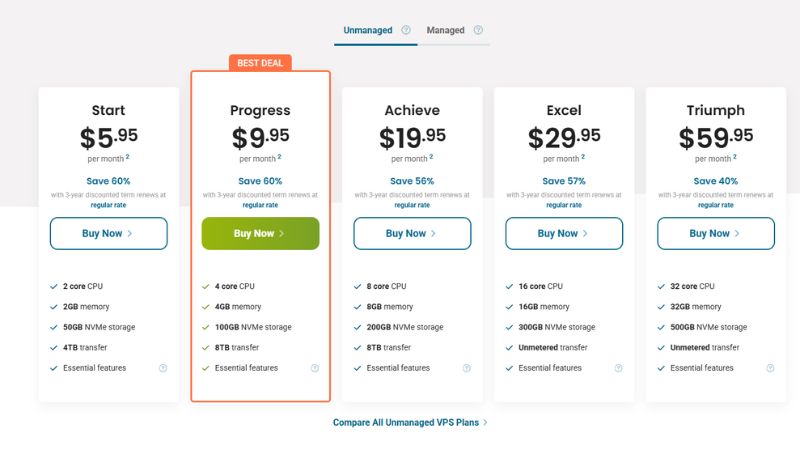Screen dimensions: 800x450
Task: Click green Buy Now for Progress plan
Action: (260, 233)
